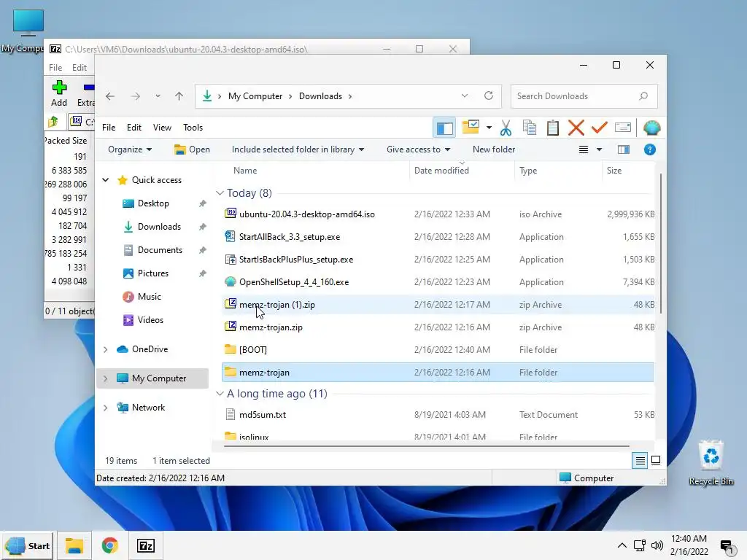Image resolution: width=747 pixels, height=560 pixels.
Task: Click the Add button in 7-Zip window
Action: tap(59, 93)
